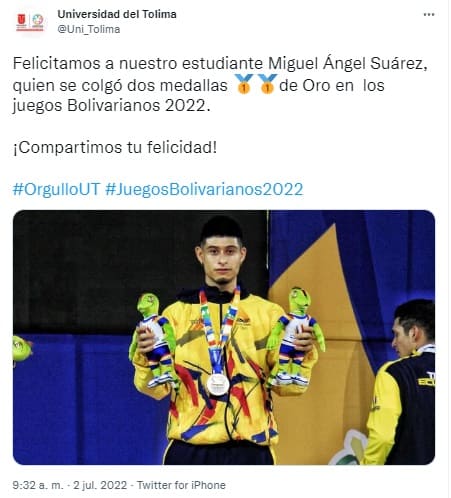Image resolution: width=451 pixels, height=498 pixels.
Task: Click the '¡Compartimos tu felicidad!' text line
Action: click(115, 147)
